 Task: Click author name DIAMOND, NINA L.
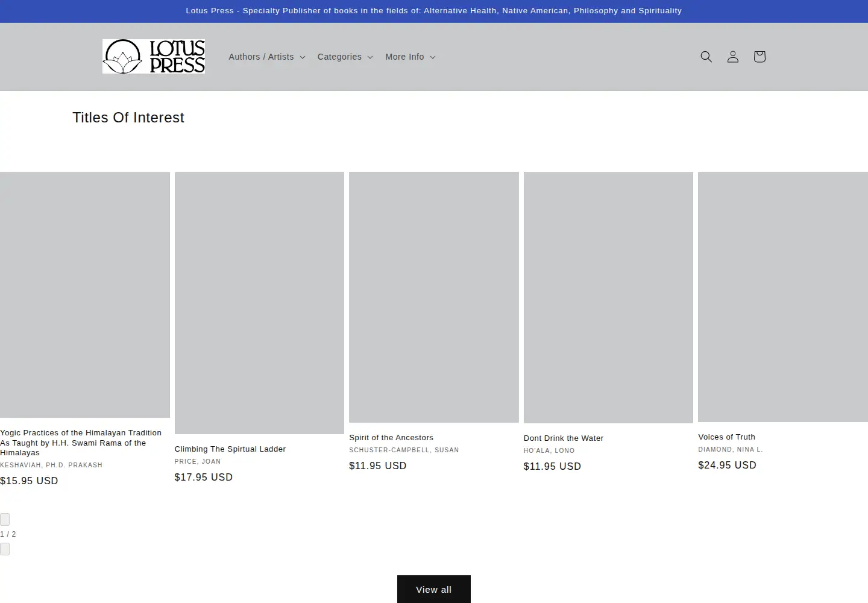coord(731,449)
